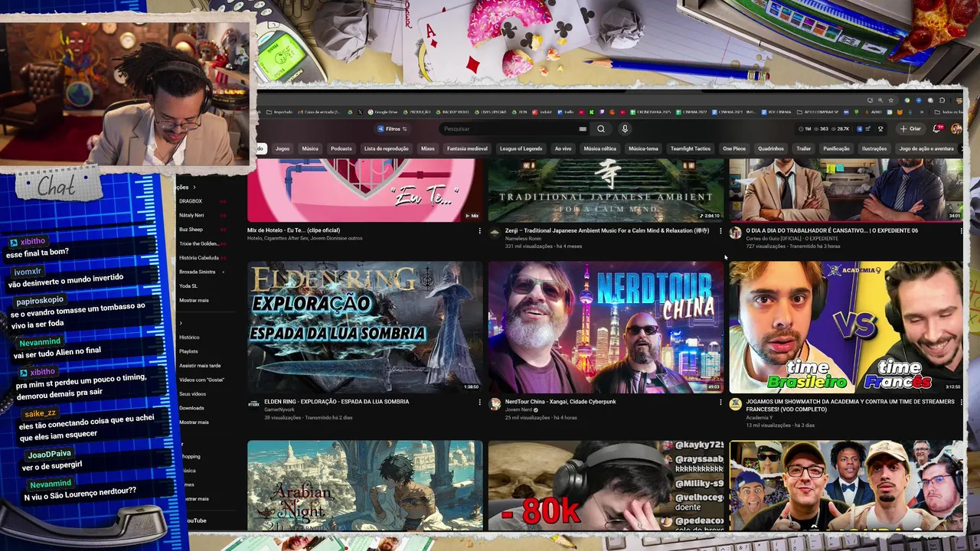Open Assistir mais tarde in sidebar
Image resolution: width=980 pixels, height=551 pixels.
(200, 366)
